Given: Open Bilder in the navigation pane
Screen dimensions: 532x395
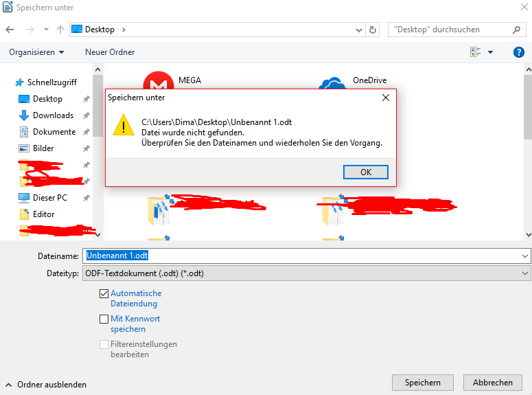Looking at the screenshot, I should pos(43,148).
